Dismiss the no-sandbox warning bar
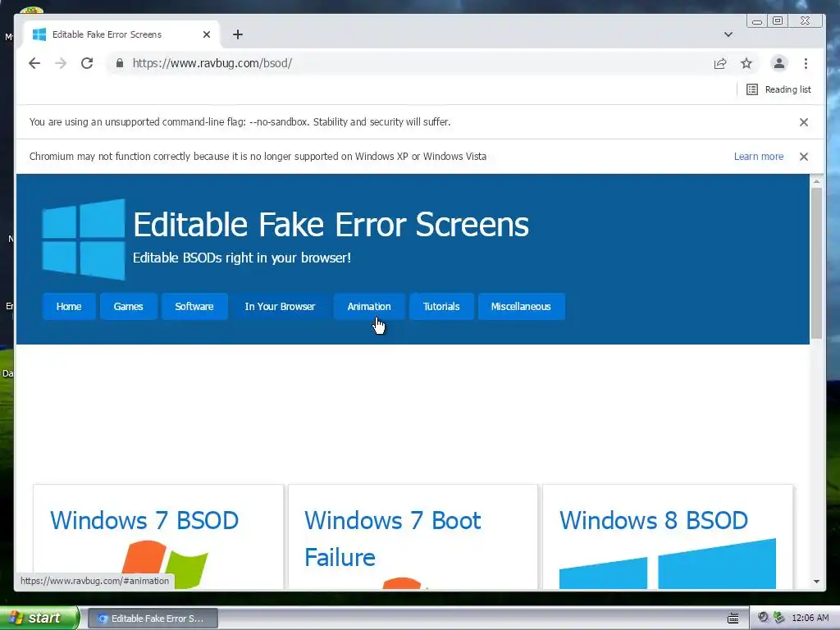The width and height of the screenshot is (840, 630). pyautogui.click(x=804, y=122)
